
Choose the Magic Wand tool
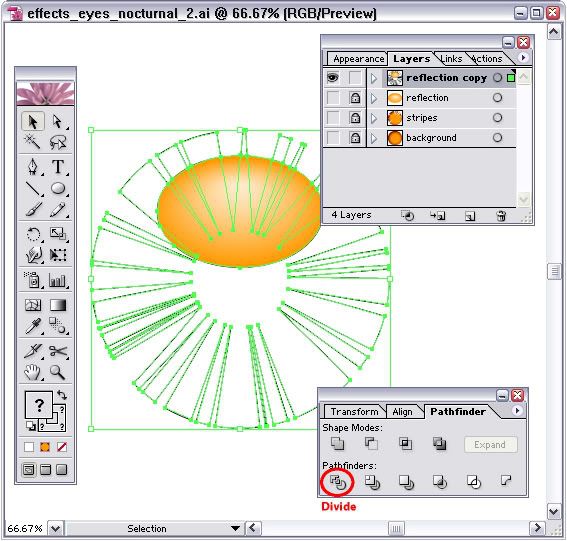(33, 142)
